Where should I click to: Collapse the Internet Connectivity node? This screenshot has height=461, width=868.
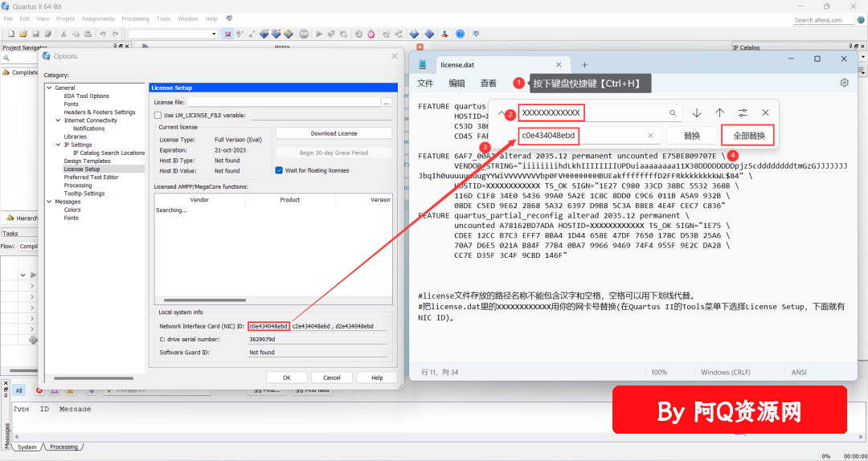coord(59,120)
